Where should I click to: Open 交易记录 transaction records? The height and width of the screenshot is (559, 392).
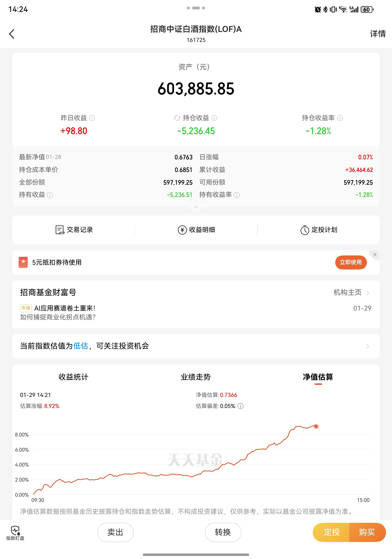click(x=74, y=230)
